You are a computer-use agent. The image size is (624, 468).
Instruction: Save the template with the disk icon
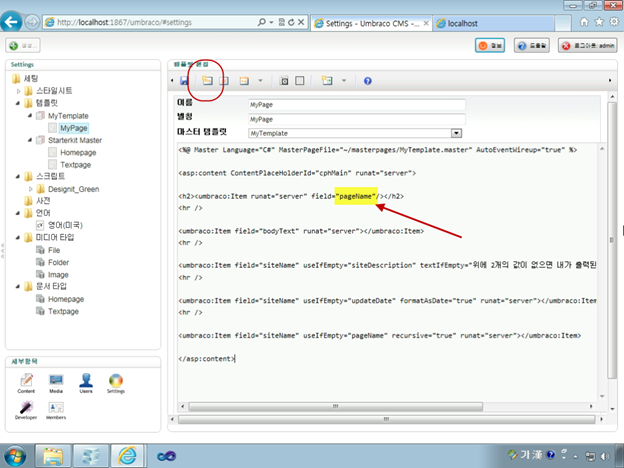184,81
